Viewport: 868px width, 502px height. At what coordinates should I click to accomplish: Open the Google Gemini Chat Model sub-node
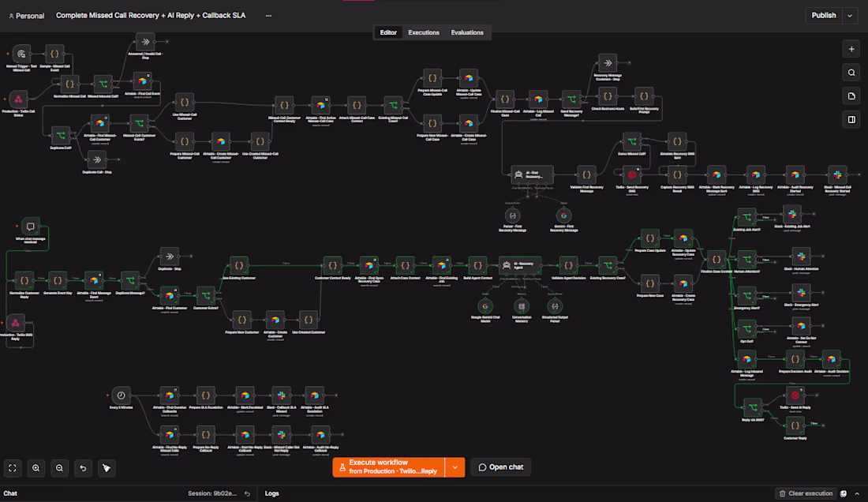(x=485, y=306)
